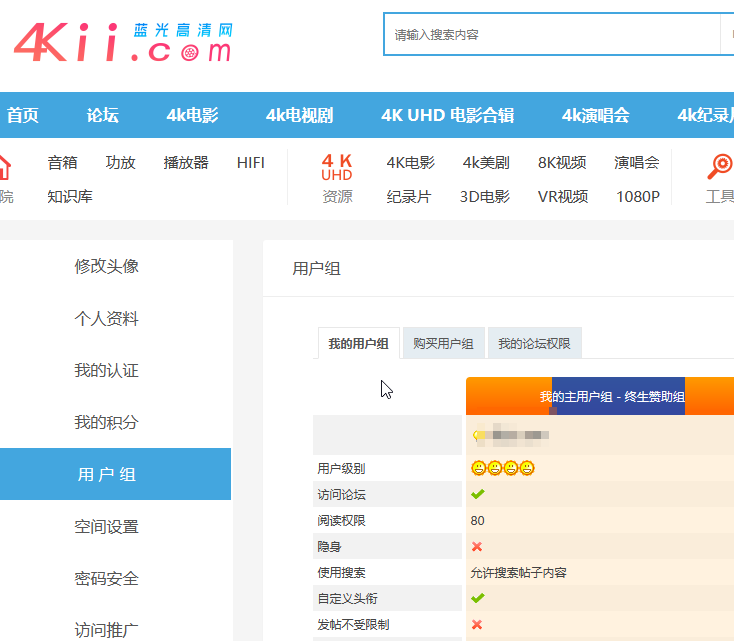This screenshot has height=641, width=734.
Task: Open the 3D电影 link
Action: (x=484, y=197)
